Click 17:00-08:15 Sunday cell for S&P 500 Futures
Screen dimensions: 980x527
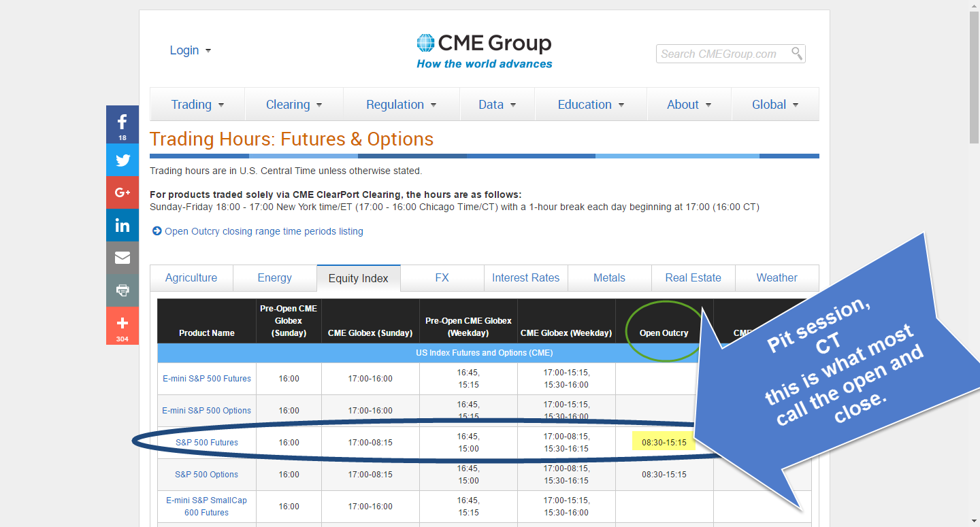pos(370,443)
